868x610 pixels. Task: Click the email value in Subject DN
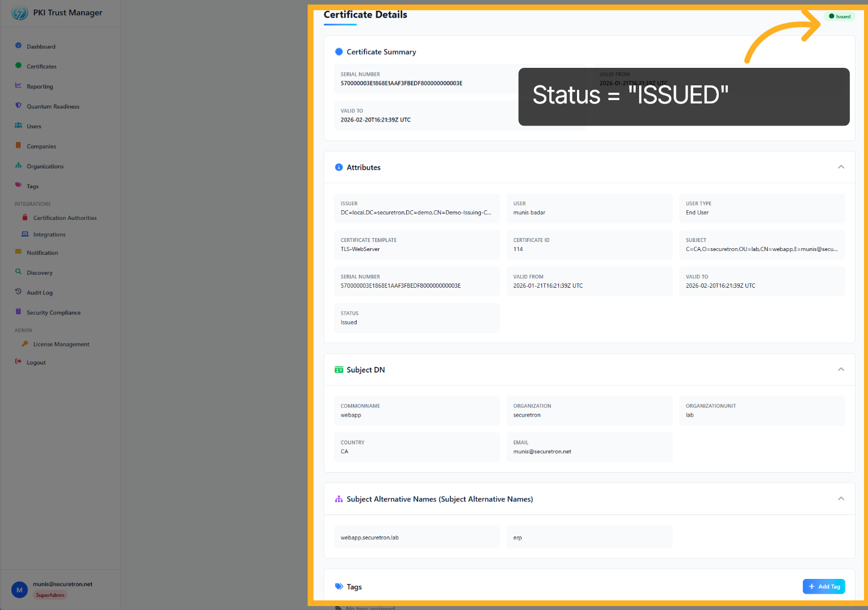pyautogui.click(x=542, y=452)
